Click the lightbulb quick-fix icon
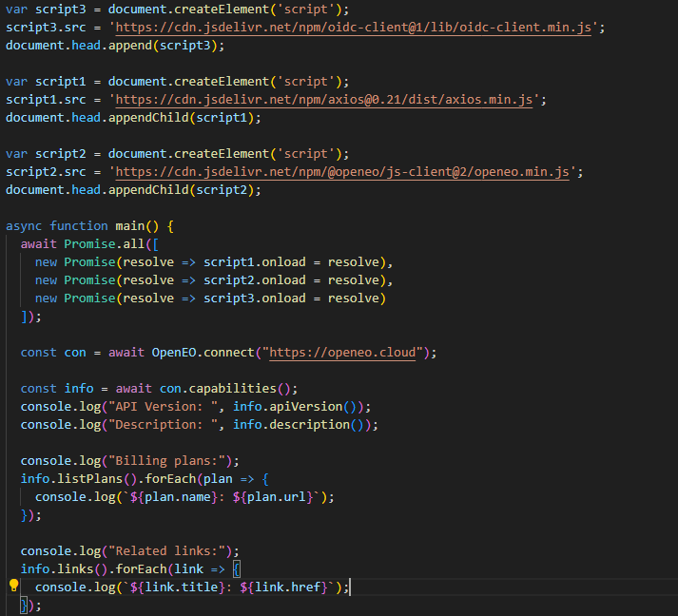Screen dimensions: 678x616 (13, 587)
